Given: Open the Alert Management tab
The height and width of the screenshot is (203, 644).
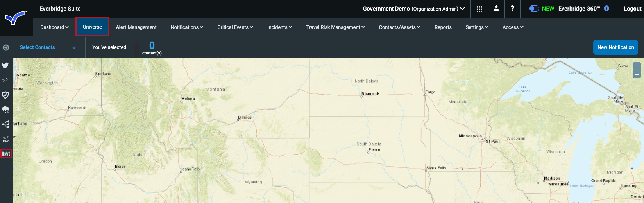Looking at the screenshot, I should click(136, 27).
